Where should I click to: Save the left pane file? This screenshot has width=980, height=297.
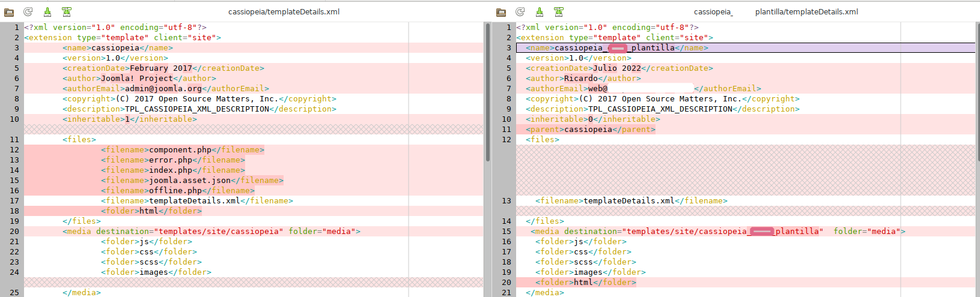[x=47, y=12]
